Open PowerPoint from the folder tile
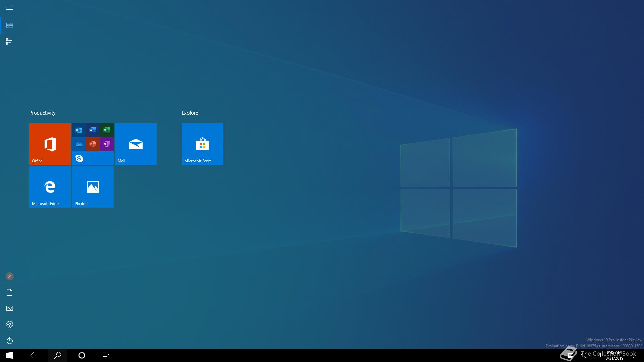The width and height of the screenshot is (644, 362). click(93, 144)
